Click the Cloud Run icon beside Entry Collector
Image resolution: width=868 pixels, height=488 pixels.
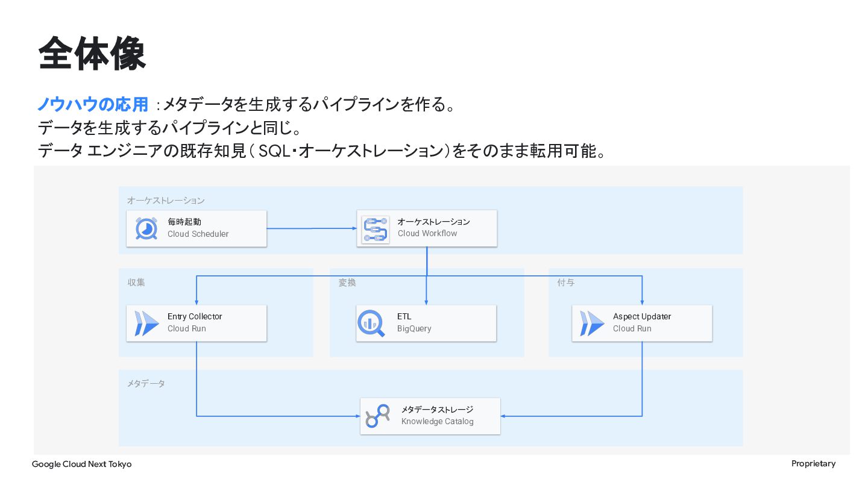(x=146, y=324)
